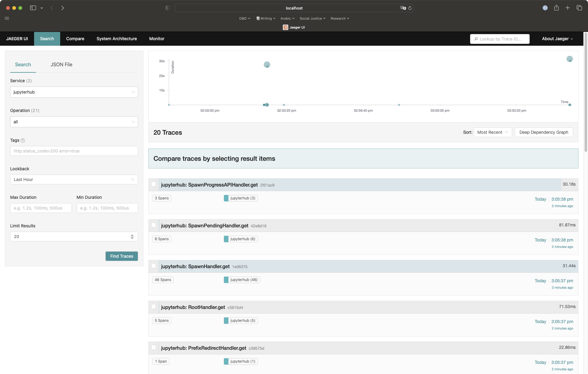The height and width of the screenshot is (374, 588).
Task: Open the Service dropdown showing jupyterhub
Action: pyautogui.click(x=74, y=92)
